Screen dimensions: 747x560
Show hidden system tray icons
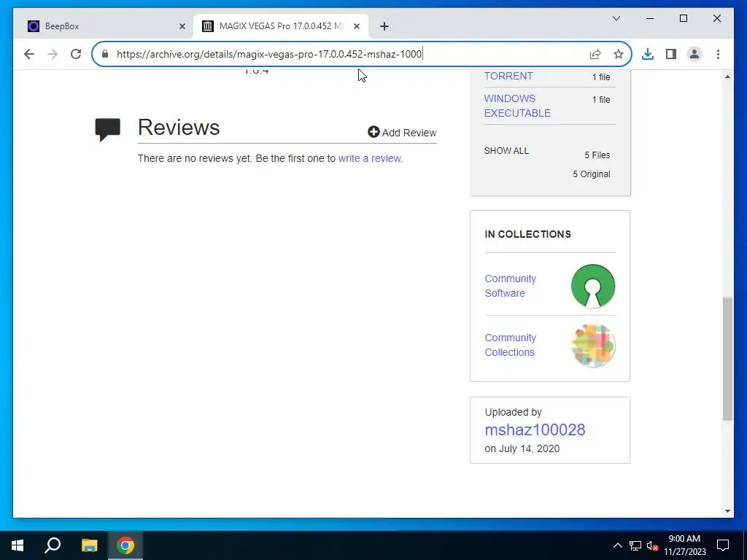click(617, 545)
